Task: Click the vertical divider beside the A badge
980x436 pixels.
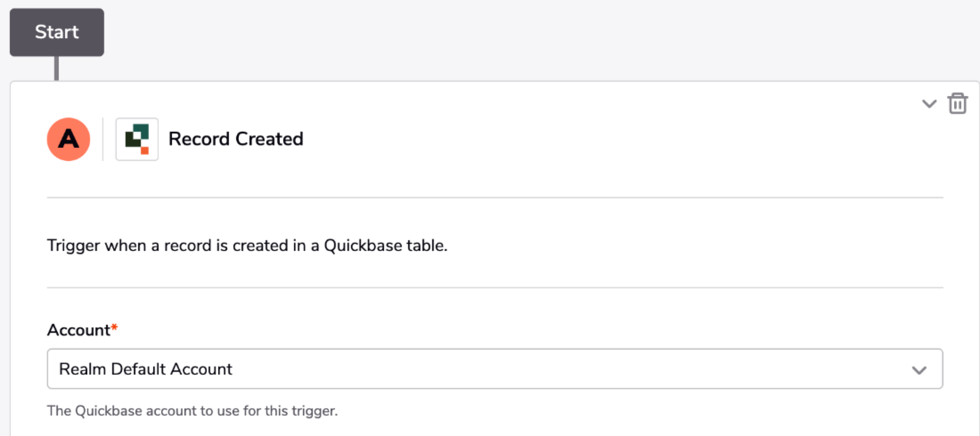Action: click(x=103, y=139)
